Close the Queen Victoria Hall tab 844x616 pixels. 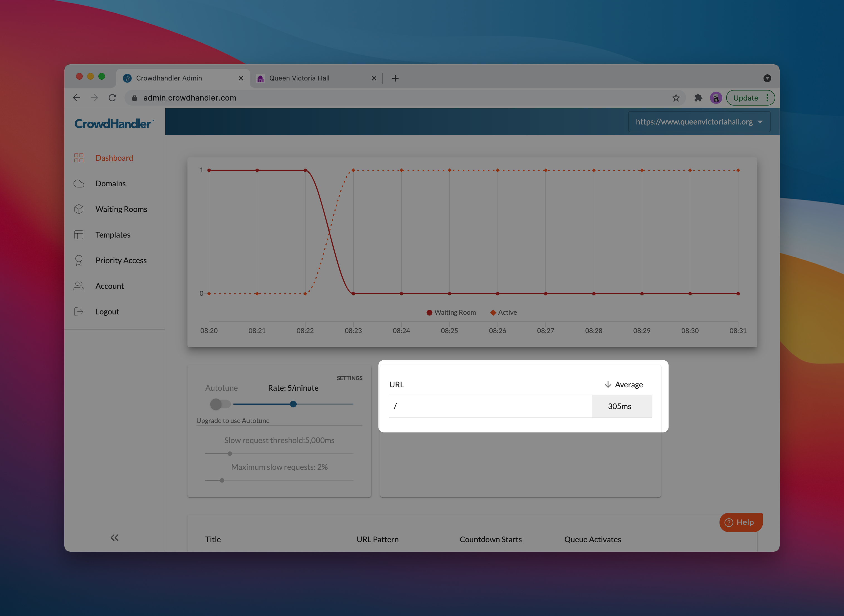tap(374, 78)
